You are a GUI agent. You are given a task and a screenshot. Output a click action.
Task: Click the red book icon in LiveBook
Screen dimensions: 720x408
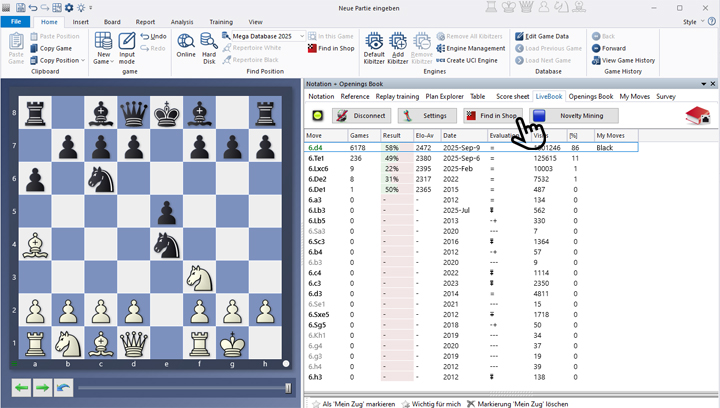click(697, 115)
